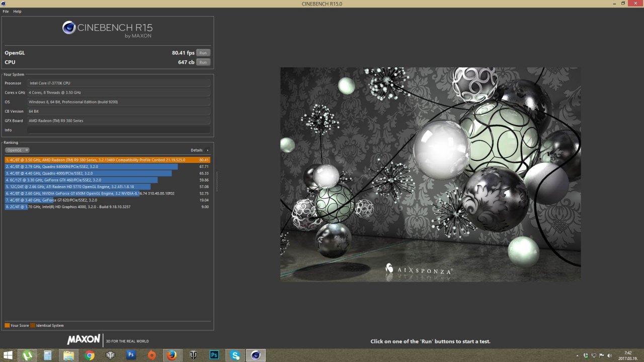
Task: Select the AMD Radeon R9 380 ranking bar
Action: 101,160
